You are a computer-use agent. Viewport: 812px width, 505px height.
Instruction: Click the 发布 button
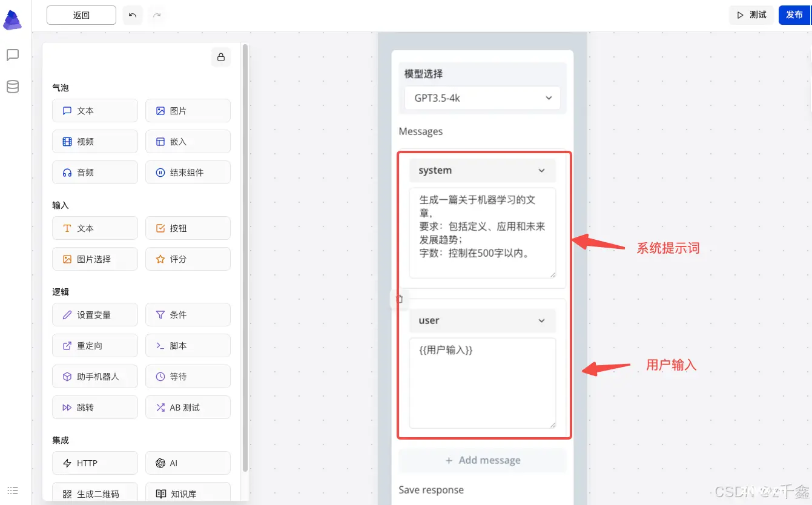click(794, 15)
